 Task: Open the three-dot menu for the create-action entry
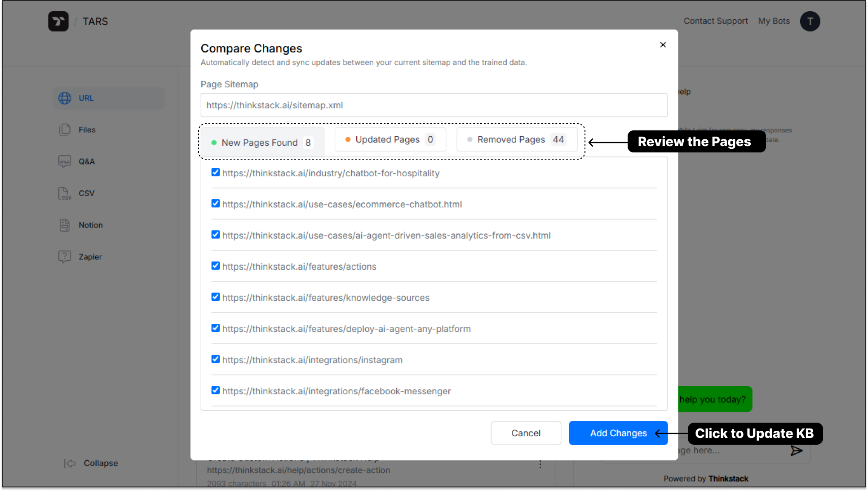(x=540, y=464)
